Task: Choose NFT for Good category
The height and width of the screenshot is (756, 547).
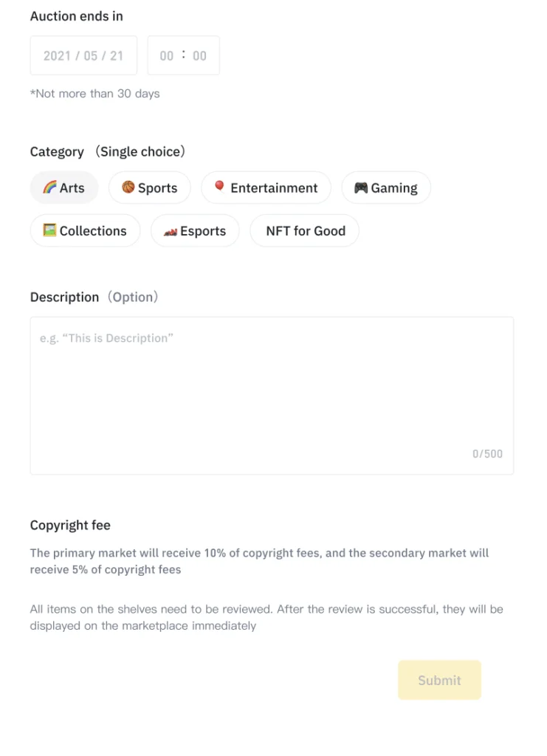Action: pos(305,231)
